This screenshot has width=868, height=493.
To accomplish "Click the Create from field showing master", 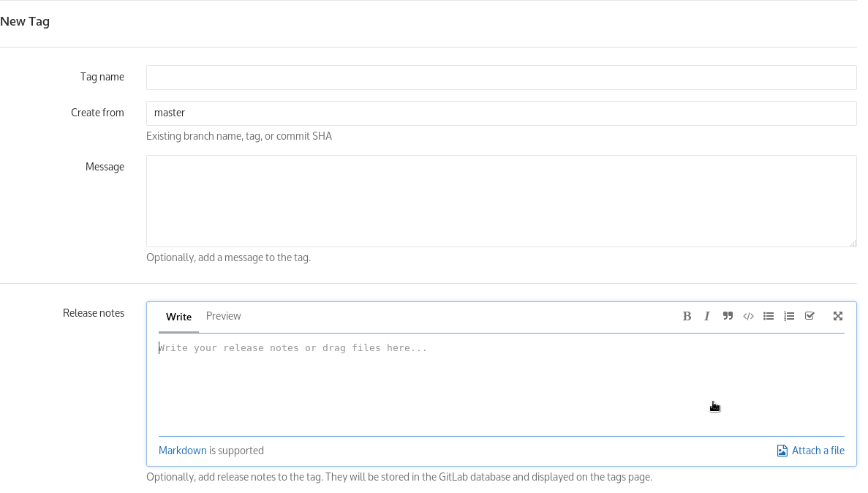I will point(501,113).
